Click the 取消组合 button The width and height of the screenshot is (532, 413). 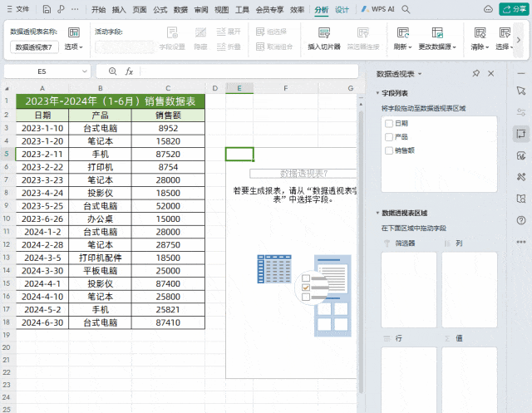274,47
